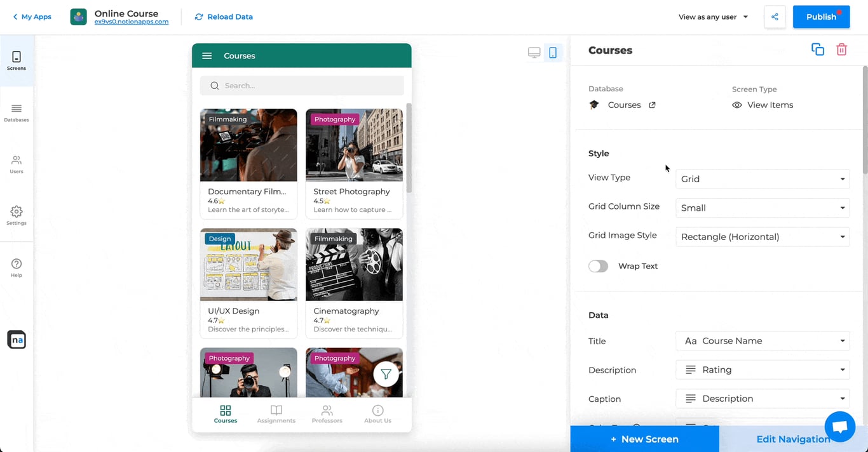Screen dimensions: 868x452
Task: Select the Assignments tab in preview
Action: tap(276, 415)
